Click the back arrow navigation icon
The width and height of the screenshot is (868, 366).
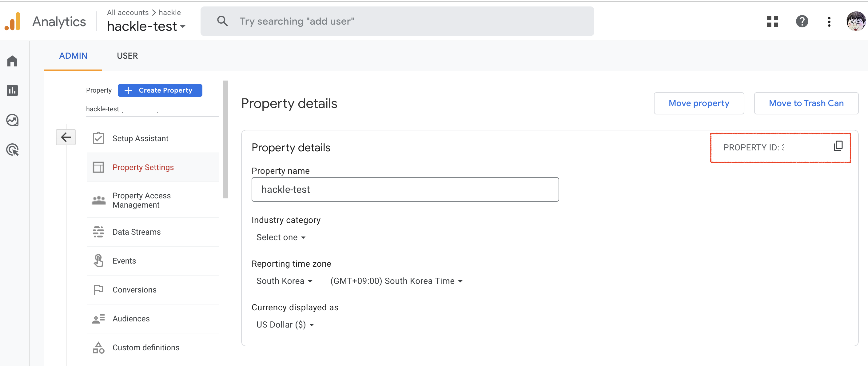click(x=66, y=138)
